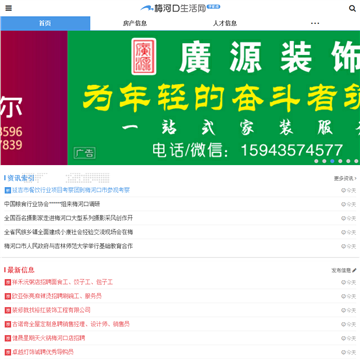Click the 最新信息 section heading
The height and width of the screenshot is (360, 360).
pos(21,270)
